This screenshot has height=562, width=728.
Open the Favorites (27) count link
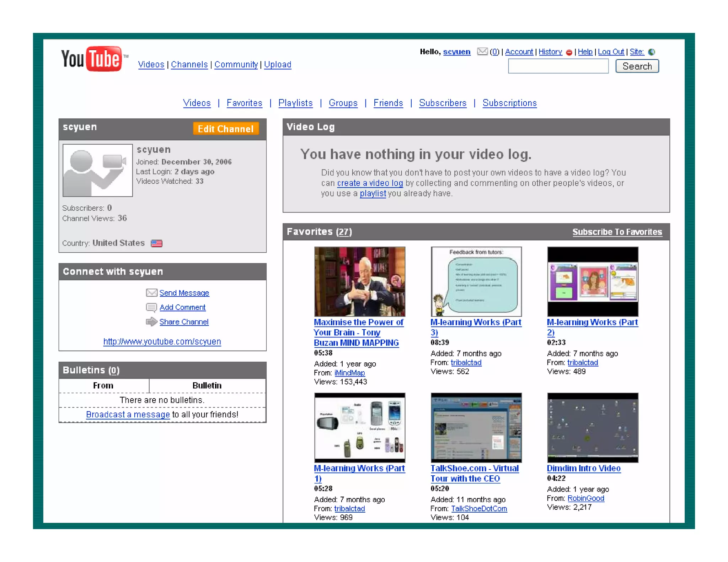(x=344, y=232)
